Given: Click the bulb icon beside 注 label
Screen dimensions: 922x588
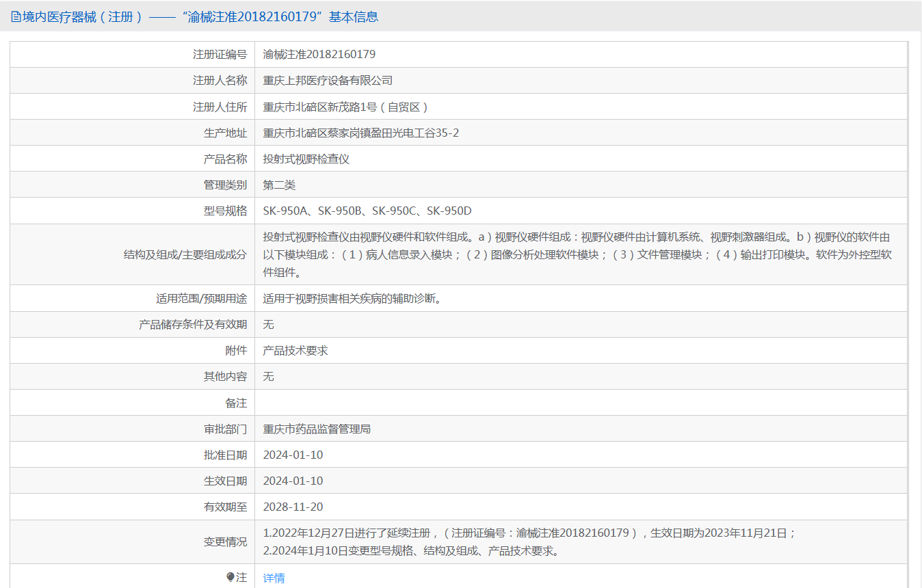Looking at the screenshot, I should click(x=230, y=578).
